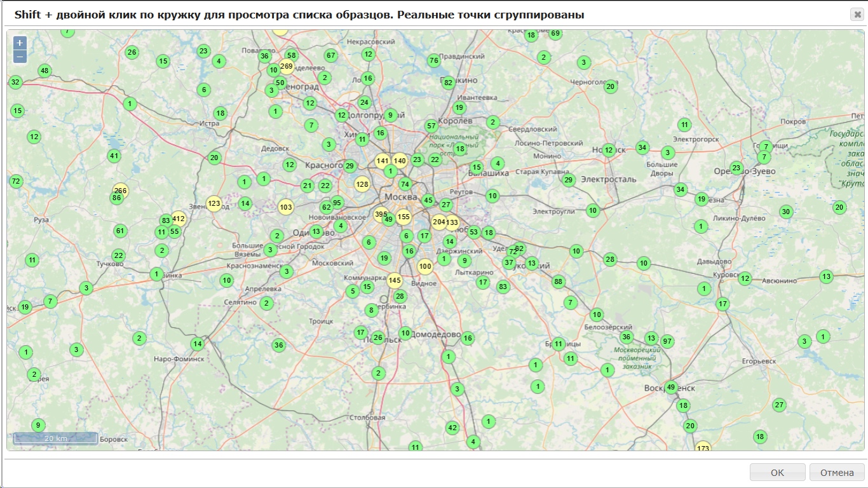
Task: Open the yellow cluster labeled 266
Action: tap(120, 191)
